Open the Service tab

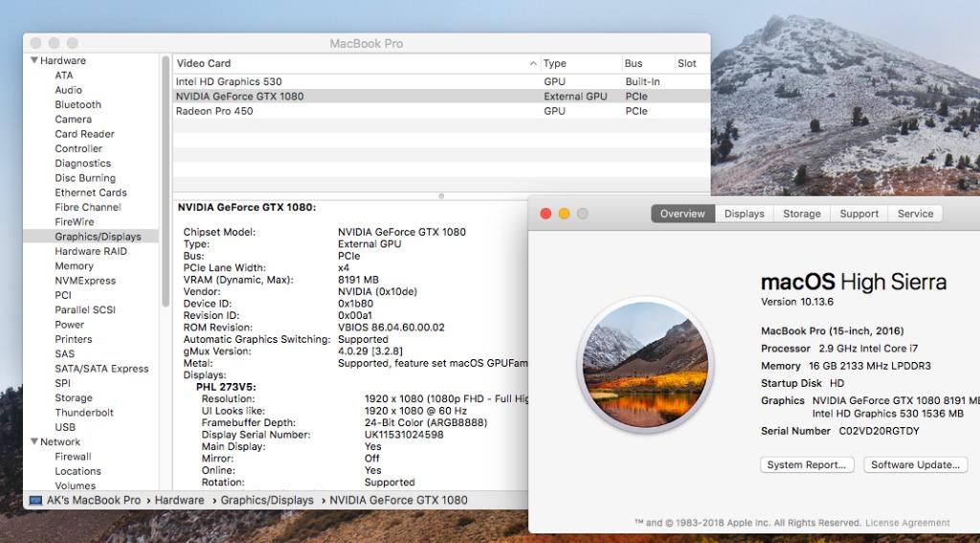click(915, 214)
